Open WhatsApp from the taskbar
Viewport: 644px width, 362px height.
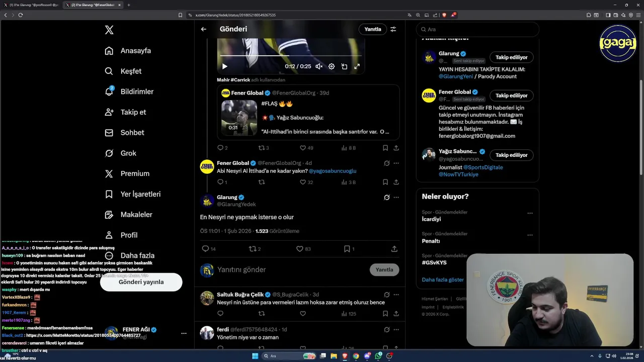pyautogui.click(x=378, y=356)
